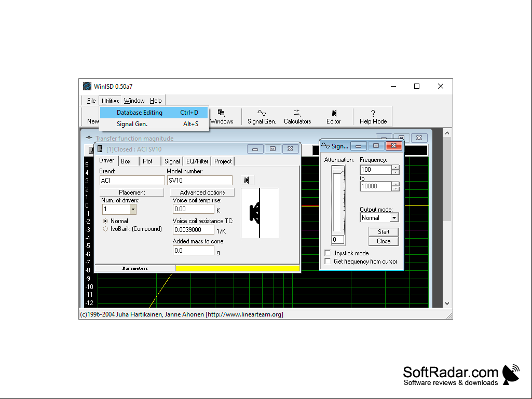The image size is (532, 399).
Task: Close the Transfer function magnitude window
Action: 419,137
